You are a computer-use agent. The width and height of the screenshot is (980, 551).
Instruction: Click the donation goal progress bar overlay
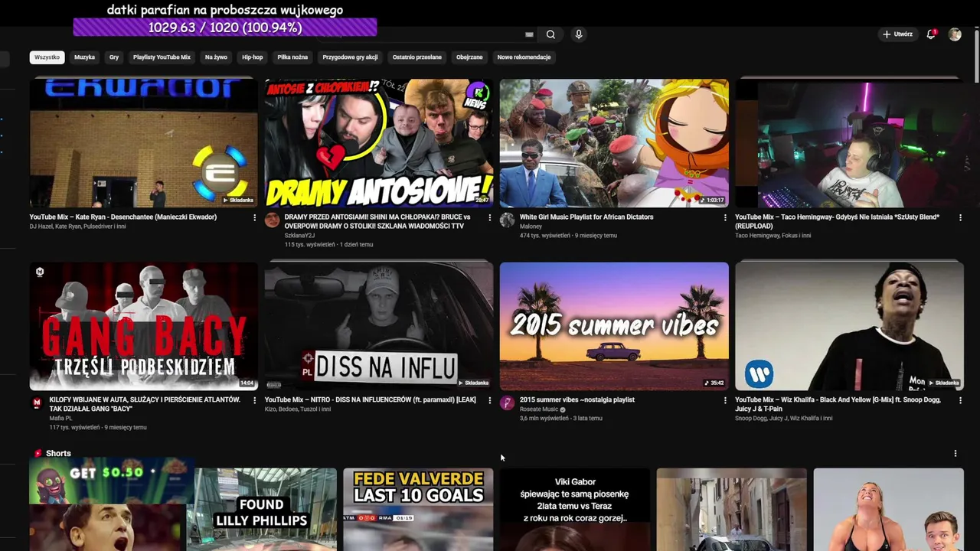pos(225,28)
